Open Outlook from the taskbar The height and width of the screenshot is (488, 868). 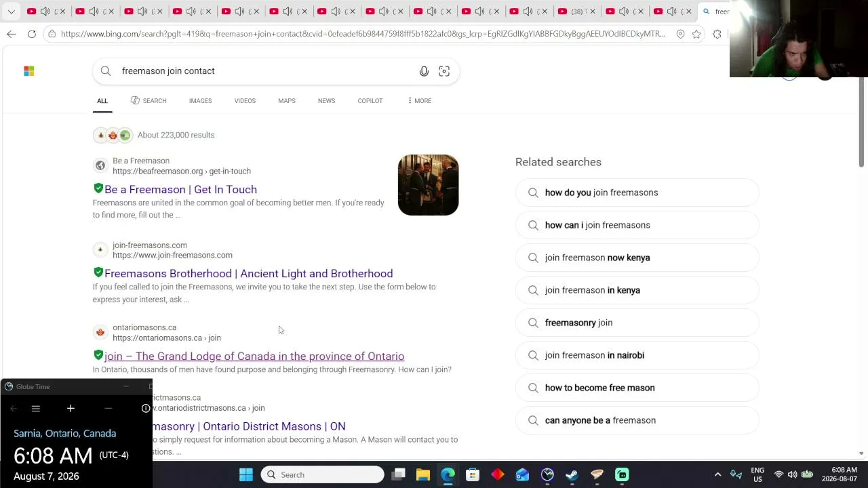coord(522,475)
